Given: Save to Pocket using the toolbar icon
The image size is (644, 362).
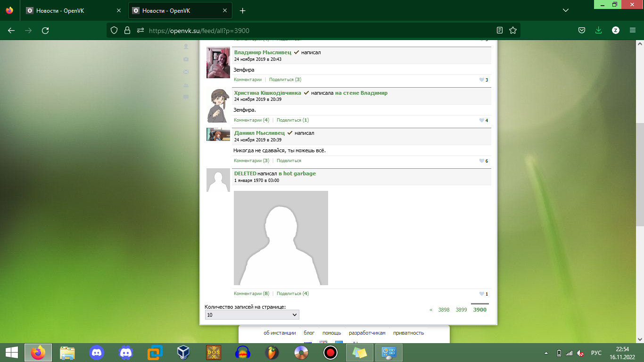Looking at the screenshot, I should tap(582, 31).
